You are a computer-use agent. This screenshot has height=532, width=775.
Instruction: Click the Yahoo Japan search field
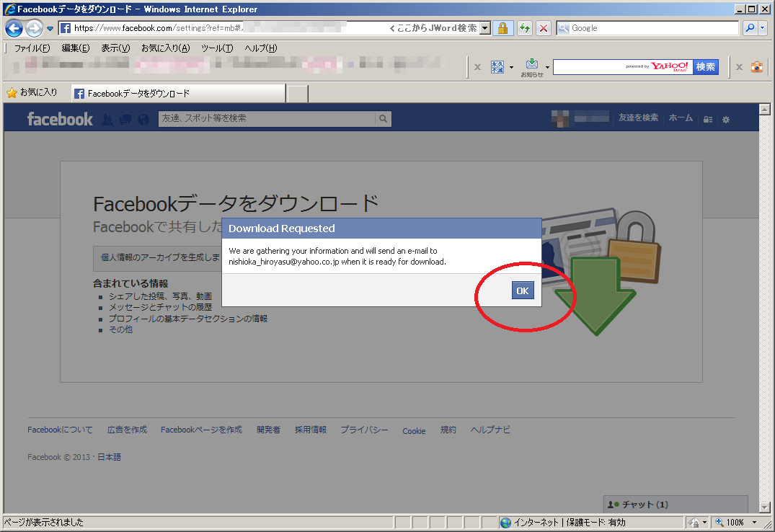[x=623, y=67]
